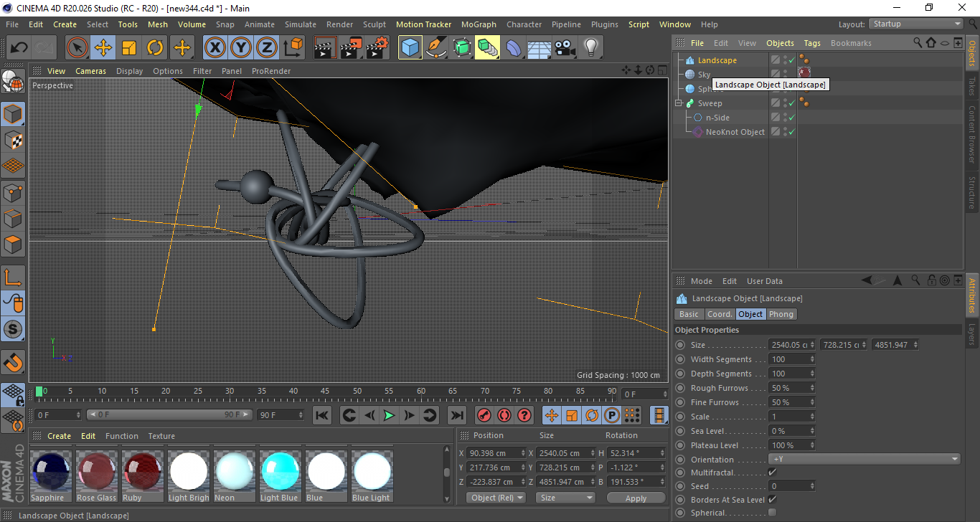Image resolution: width=980 pixels, height=522 pixels.
Task: Click the Cube primitive icon
Action: pyautogui.click(x=410, y=48)
